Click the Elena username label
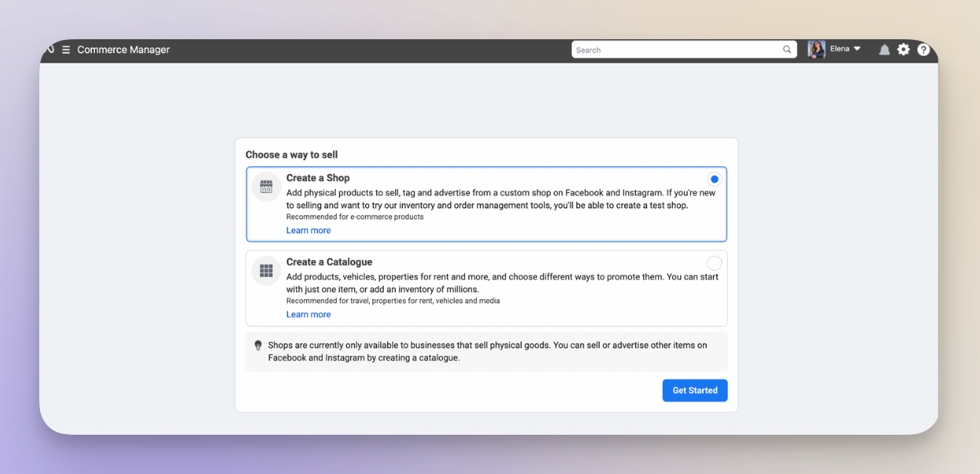The width and height of the screenshot is (980, 474). tap(839, 49)
